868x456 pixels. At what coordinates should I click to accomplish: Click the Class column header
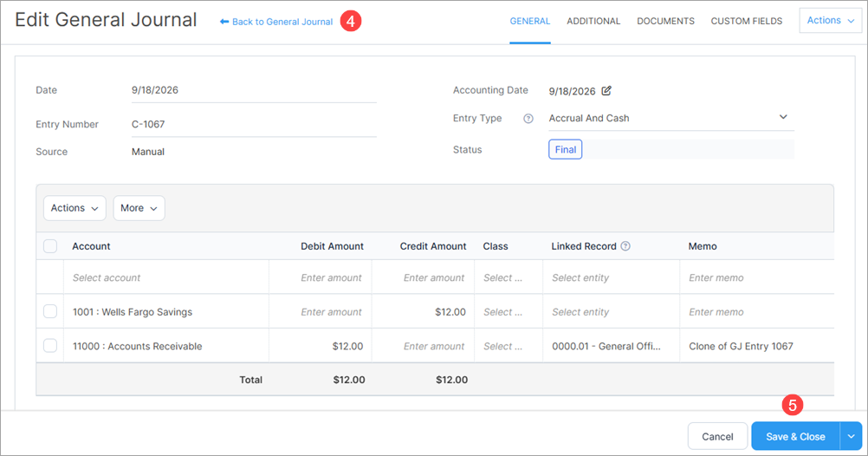496,246
